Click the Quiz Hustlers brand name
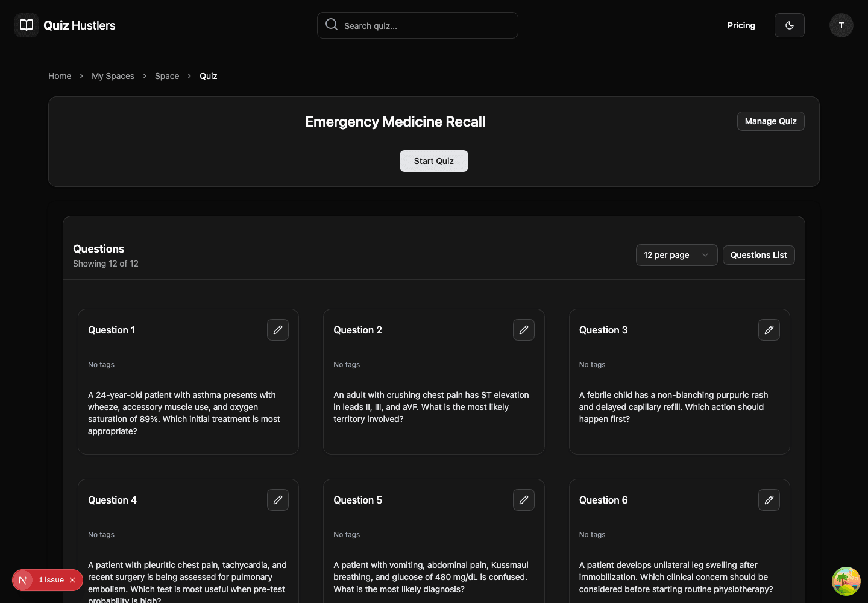868x603 pixels. coord(80,25)
